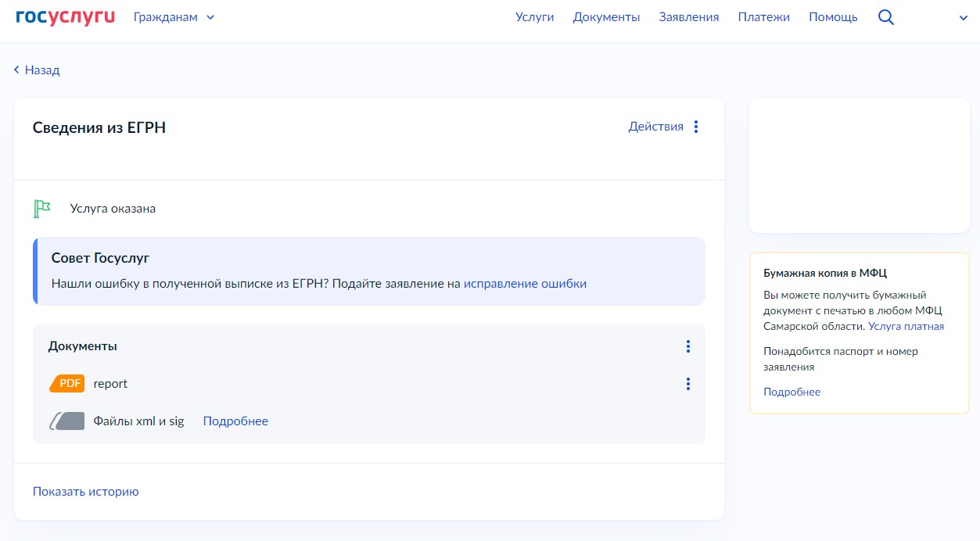980x541 pixels.
Task: Open the Gosuslugi logo home page
Action: click(x=65, y=16)
